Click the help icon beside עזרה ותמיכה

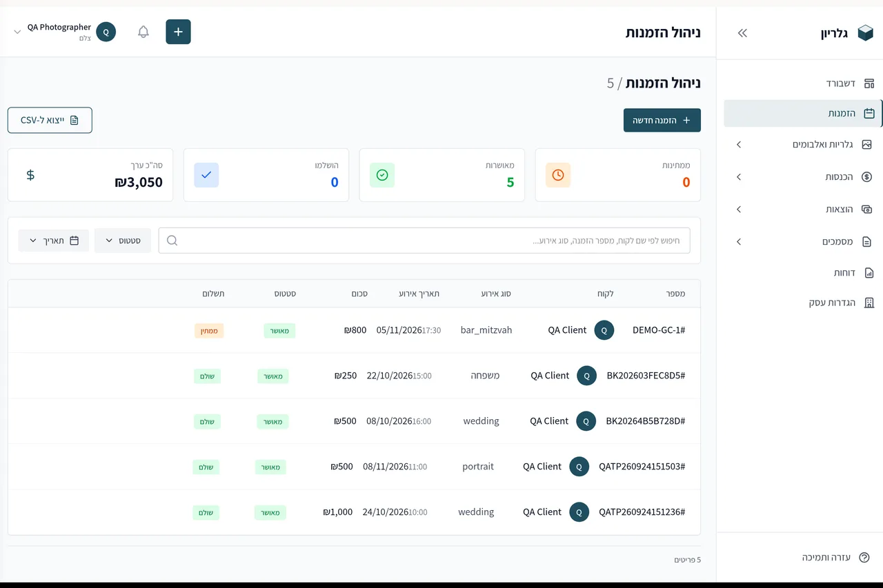tap(864, 558)
